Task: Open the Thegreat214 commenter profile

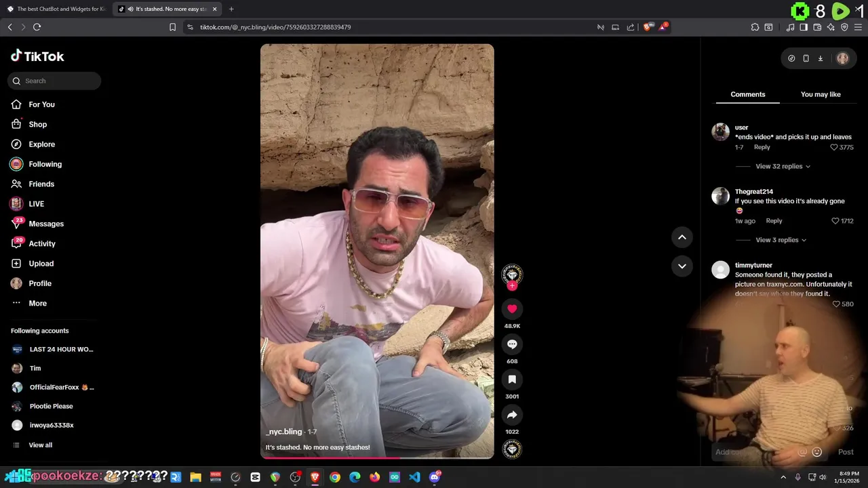Action: click(x=754, y=191)
